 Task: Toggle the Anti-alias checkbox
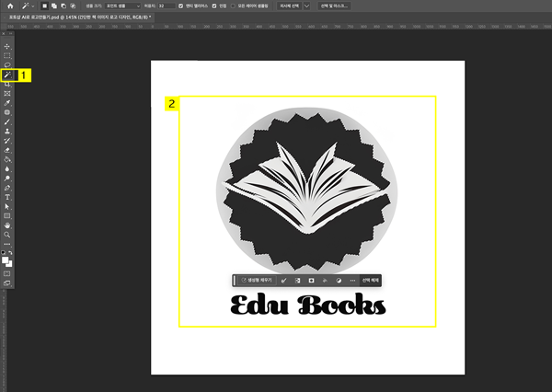[x=180, y=6]
